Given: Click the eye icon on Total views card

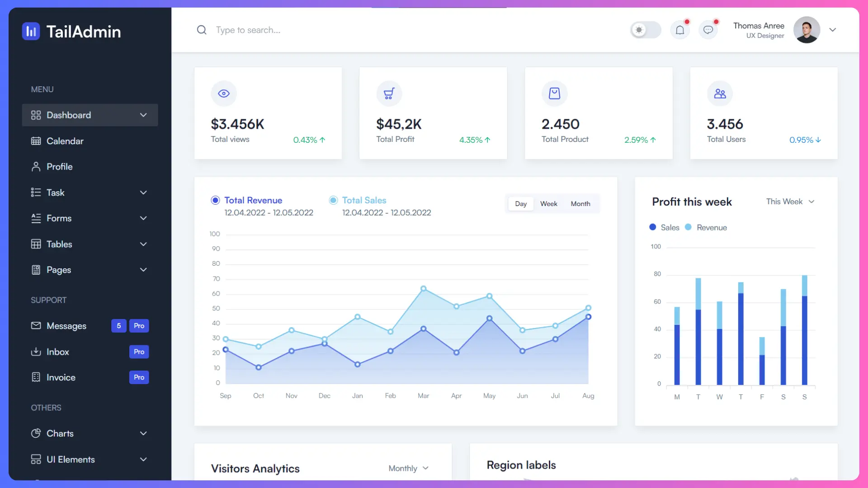Looking at the screenshot, I should click(224, 94).
